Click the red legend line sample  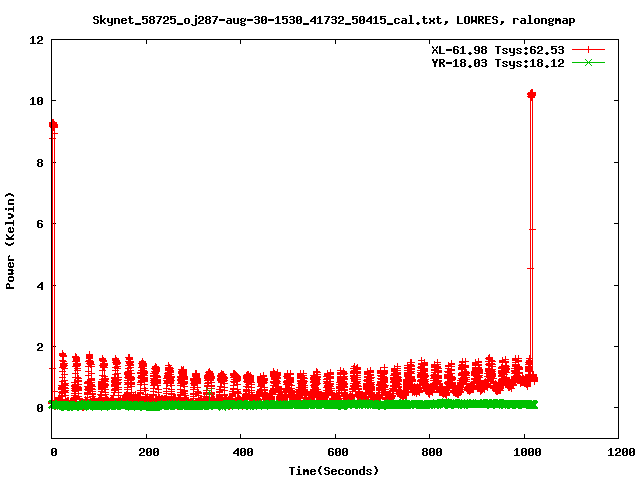click(x=588, y=50)
